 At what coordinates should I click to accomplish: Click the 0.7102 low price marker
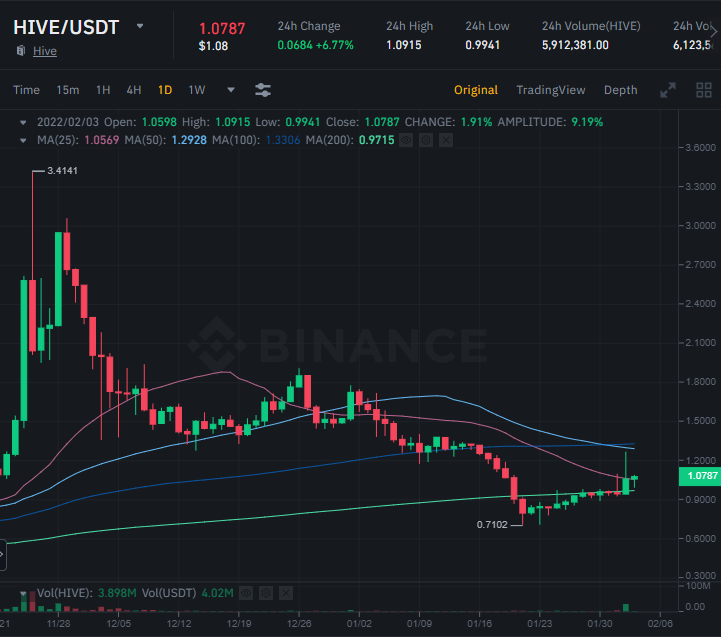click(x=492, y=524)
